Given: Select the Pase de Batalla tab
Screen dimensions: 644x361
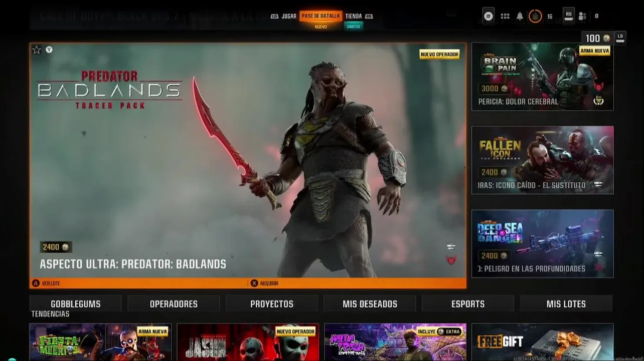Looking at the screenshot, I should [x=321, y=16].
